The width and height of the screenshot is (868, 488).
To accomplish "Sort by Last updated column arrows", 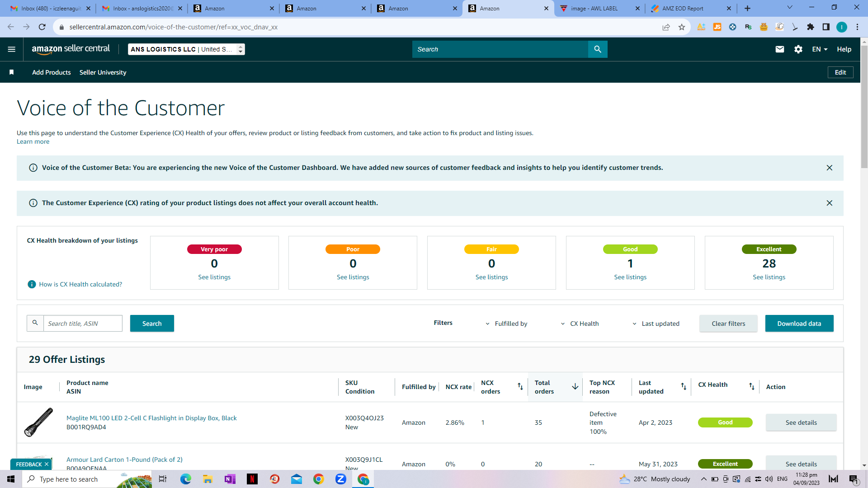I will 684,386.
